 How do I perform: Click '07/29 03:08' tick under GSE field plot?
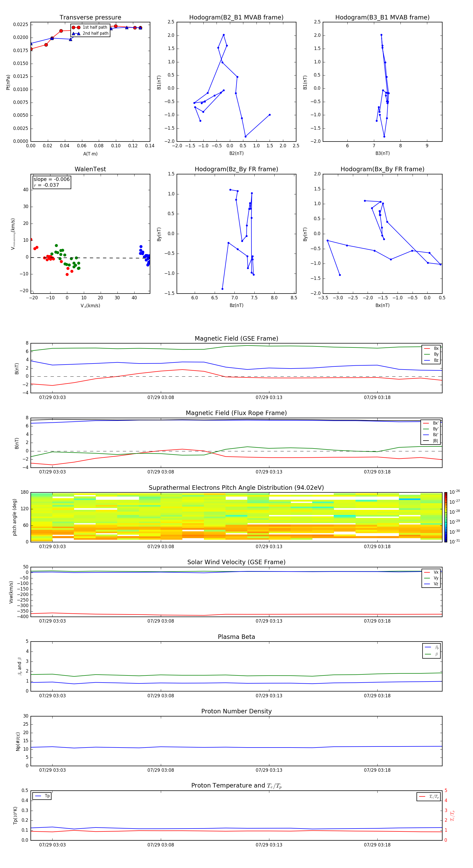coord(161,398)
